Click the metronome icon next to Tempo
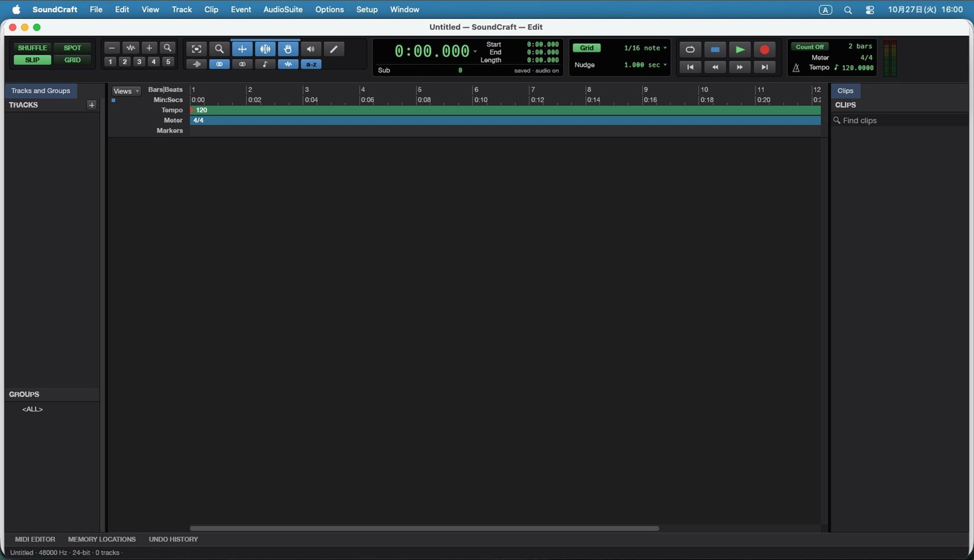This screenshot has height=560, width=974. point(796,68)
